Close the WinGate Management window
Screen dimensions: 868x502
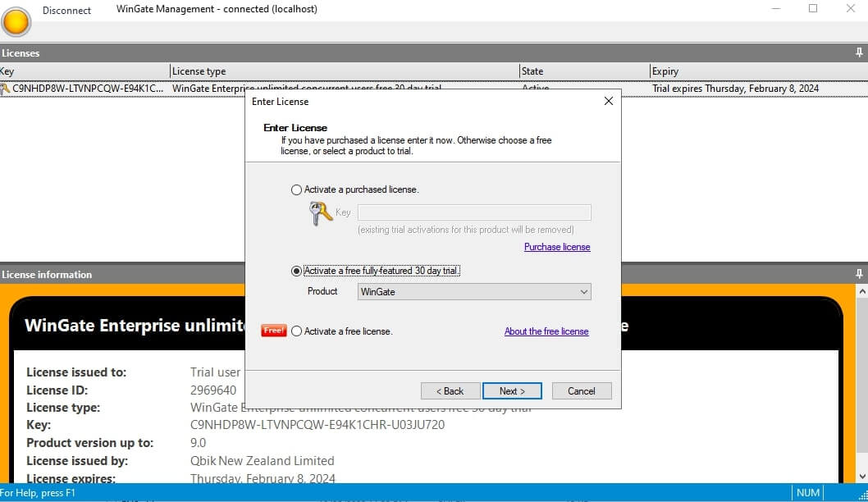tap(850, 9)
